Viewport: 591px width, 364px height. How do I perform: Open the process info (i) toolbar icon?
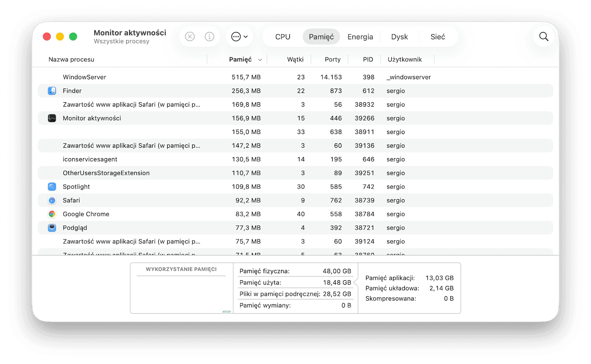tap(209, 37)
